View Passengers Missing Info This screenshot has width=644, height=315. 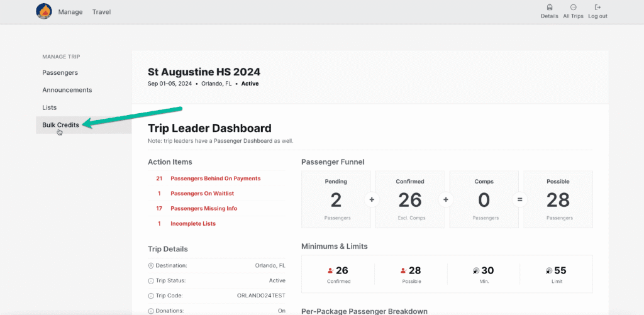coord(204,209)
